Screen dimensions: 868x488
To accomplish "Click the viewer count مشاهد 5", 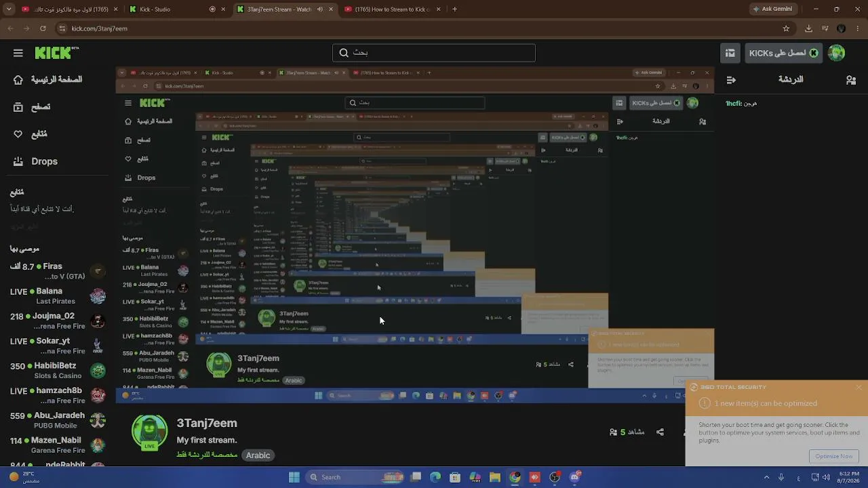I will click(x=627, y=432).
